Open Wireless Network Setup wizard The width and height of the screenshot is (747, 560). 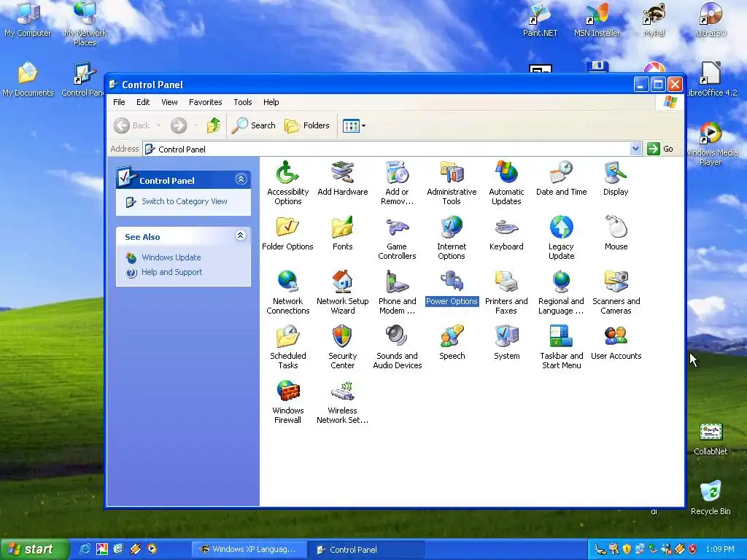(343, 402)
